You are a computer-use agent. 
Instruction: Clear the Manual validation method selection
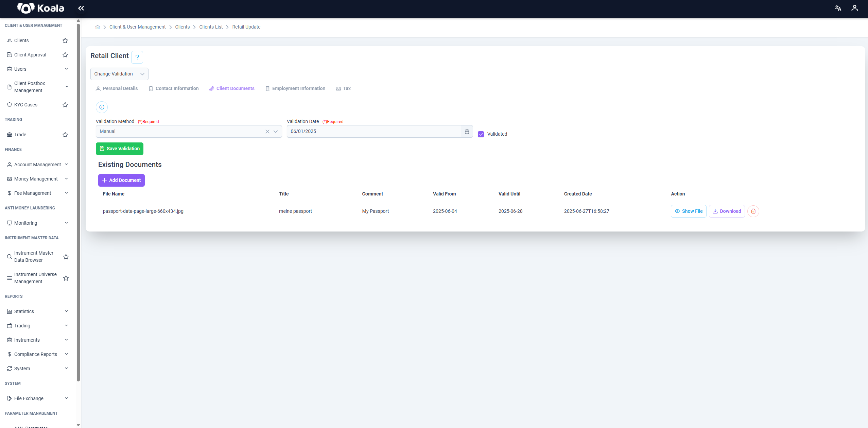click(x=267, y=132)
